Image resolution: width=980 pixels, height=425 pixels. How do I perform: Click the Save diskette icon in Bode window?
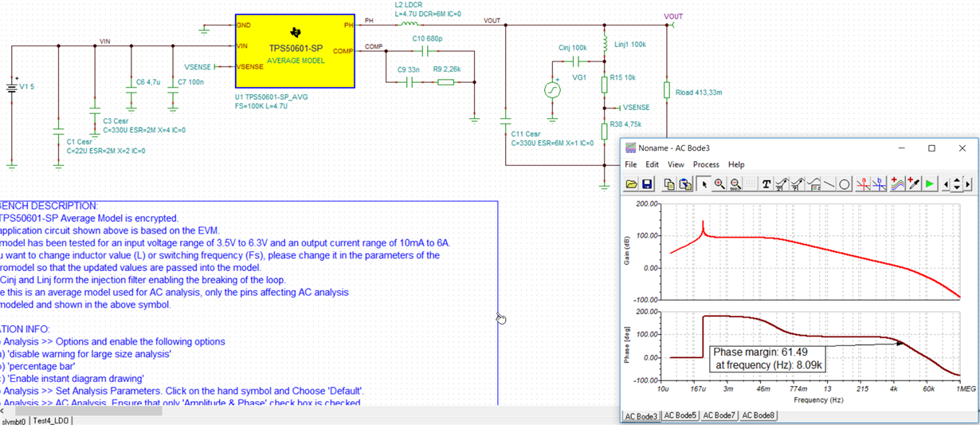[647, 184]
